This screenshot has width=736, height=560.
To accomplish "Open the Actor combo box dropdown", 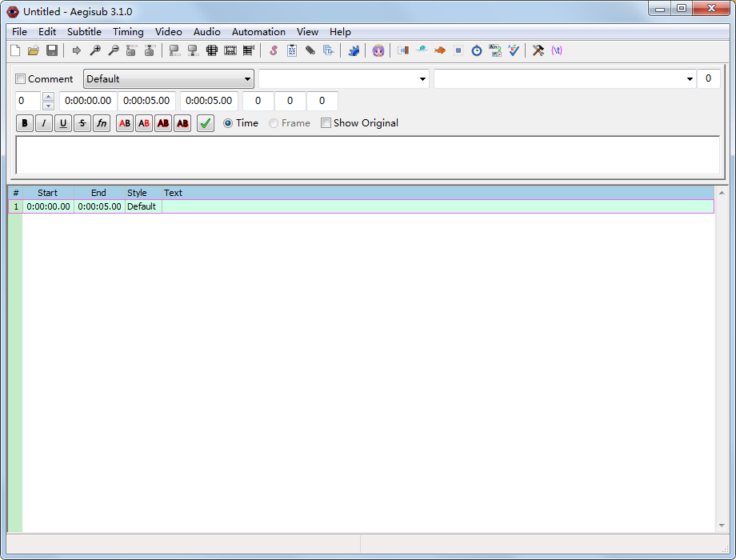I will pos(422,79).
